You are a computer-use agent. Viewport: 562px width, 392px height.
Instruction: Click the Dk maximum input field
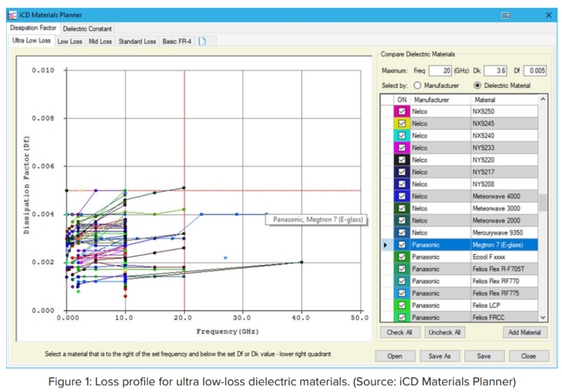495,70
